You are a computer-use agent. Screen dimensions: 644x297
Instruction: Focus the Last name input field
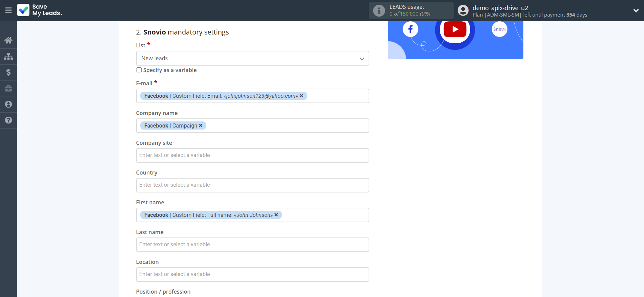(252, 245)
